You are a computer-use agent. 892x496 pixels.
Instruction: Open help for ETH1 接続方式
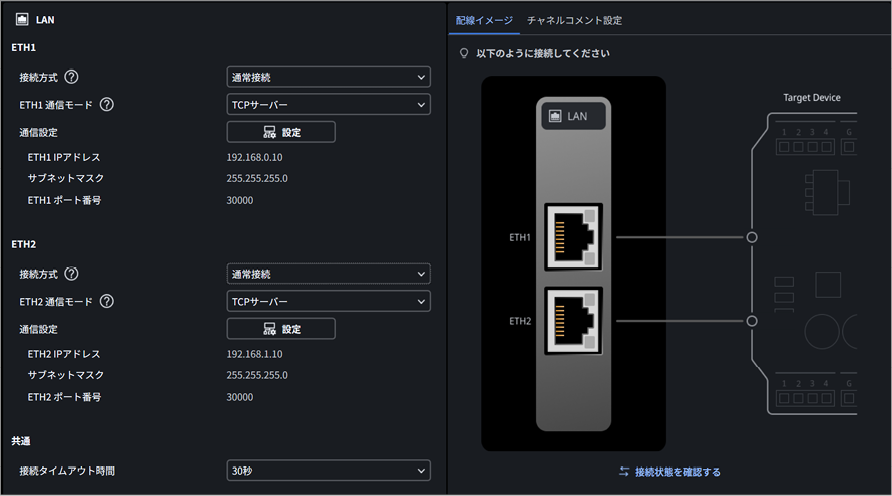tap(71, 77)
